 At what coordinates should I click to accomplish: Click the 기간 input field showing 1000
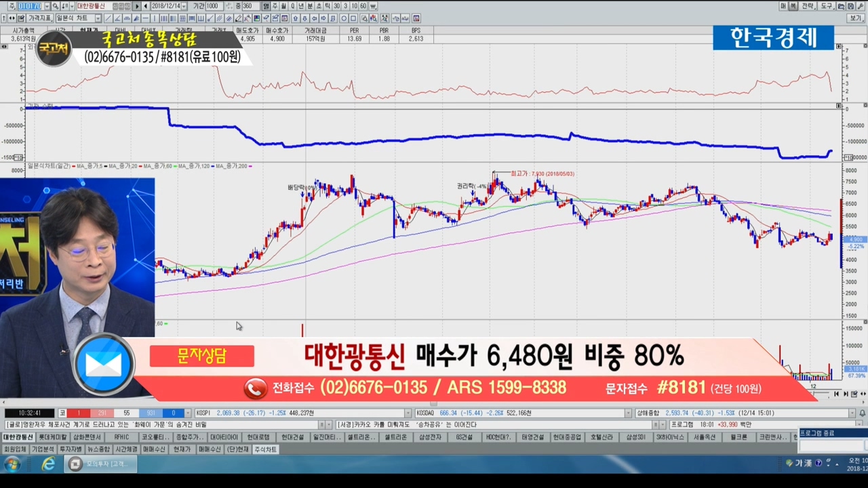214,6
